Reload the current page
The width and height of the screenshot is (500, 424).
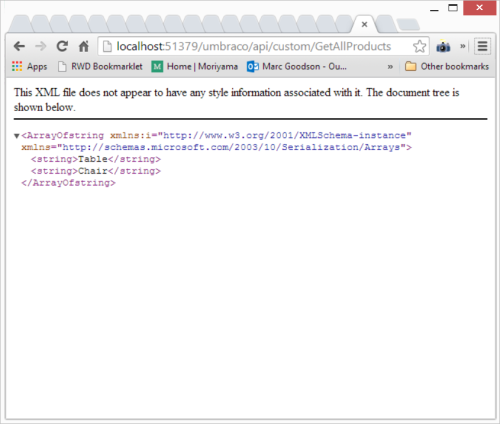point(62,46)
